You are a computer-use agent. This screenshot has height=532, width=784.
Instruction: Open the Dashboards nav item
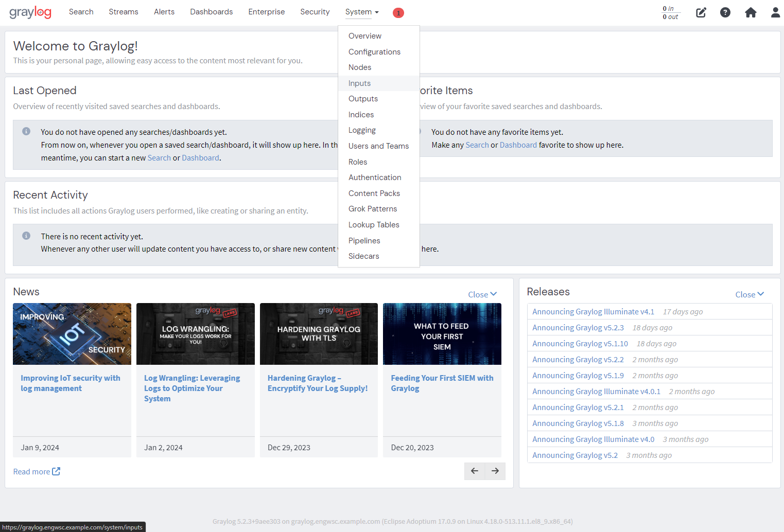coord(212,12)
